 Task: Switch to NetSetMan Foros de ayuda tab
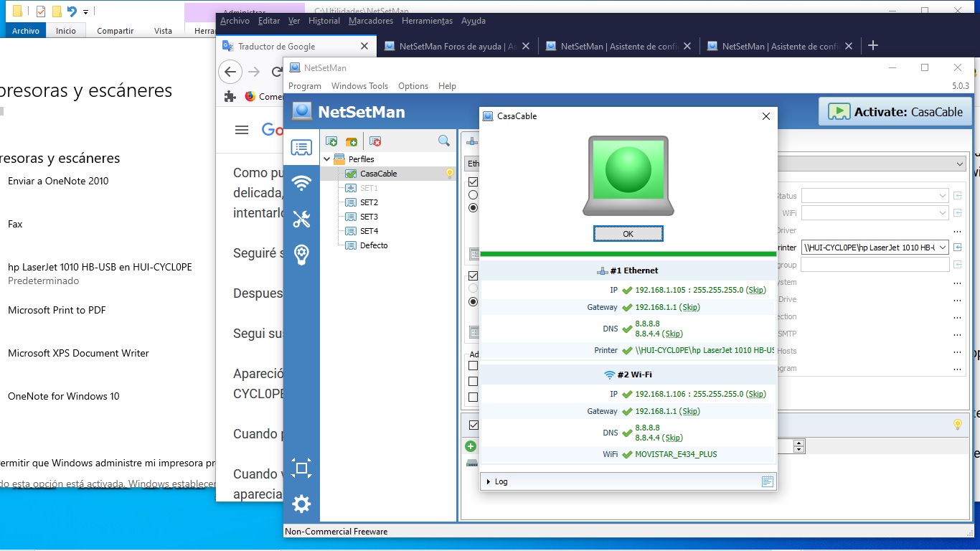[457, 46]
